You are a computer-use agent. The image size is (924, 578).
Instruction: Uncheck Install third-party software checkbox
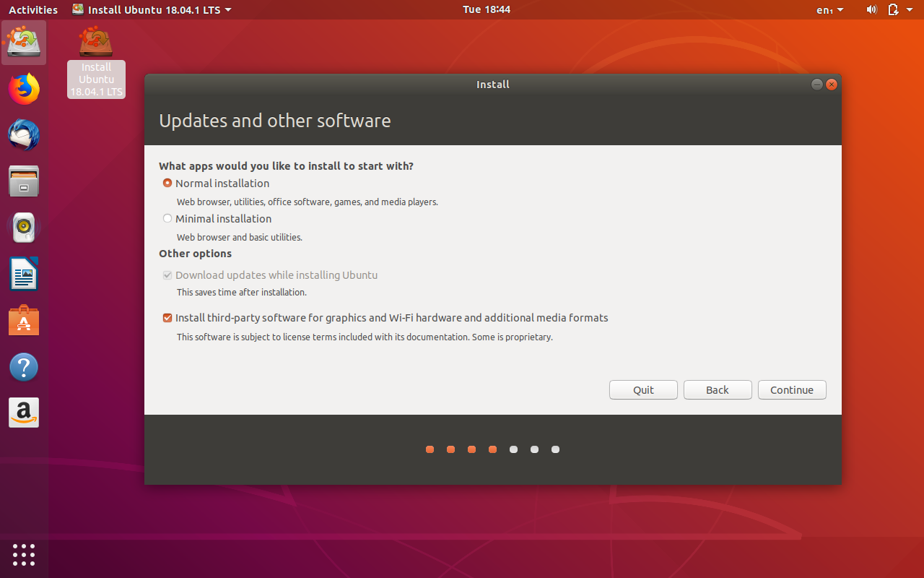coord(167,318)
